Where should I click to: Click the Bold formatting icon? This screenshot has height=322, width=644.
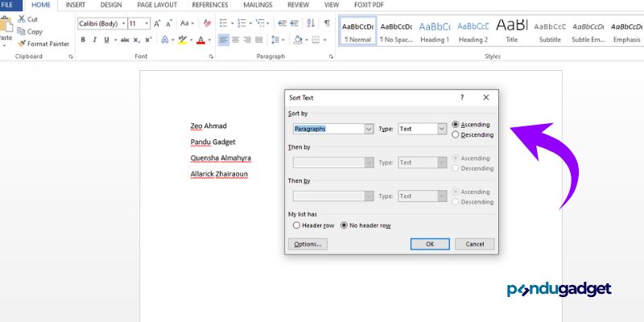point(83,39)
